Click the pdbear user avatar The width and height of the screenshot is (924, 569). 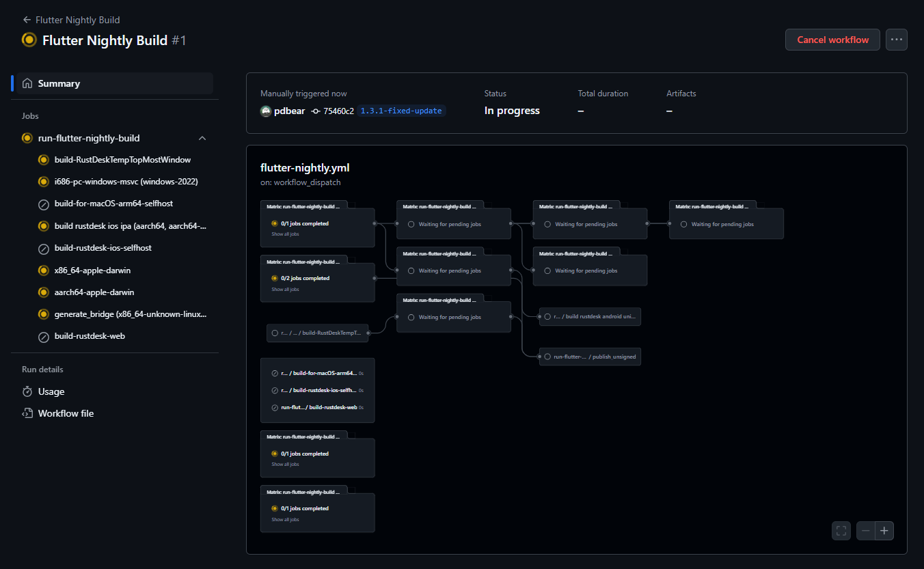pos(266,111)
